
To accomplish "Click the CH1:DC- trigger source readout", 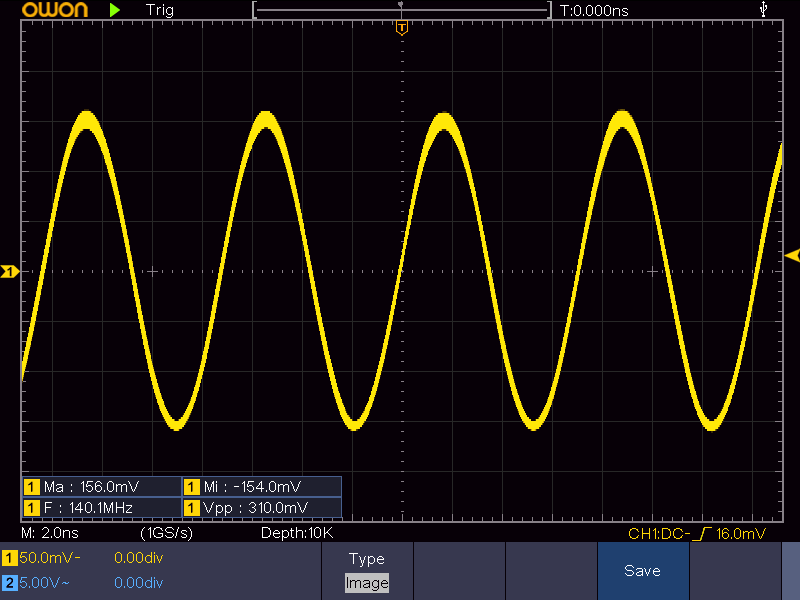I will click(x=659, y=534).
